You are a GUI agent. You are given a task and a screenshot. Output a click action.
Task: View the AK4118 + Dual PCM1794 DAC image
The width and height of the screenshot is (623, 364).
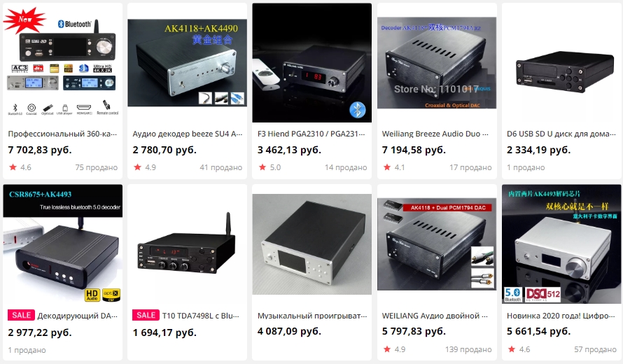pos(437,244)
